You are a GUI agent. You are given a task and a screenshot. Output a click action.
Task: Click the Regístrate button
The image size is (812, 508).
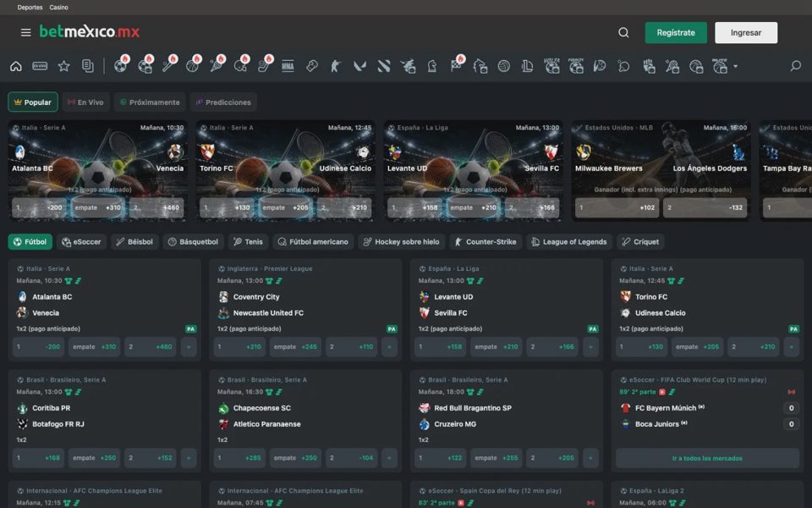click(x=676, y=33)
